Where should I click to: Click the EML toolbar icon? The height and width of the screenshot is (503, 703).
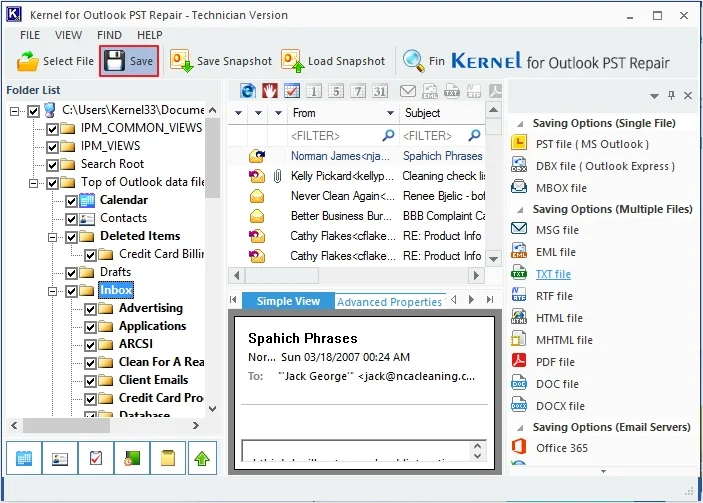(430, 91)
